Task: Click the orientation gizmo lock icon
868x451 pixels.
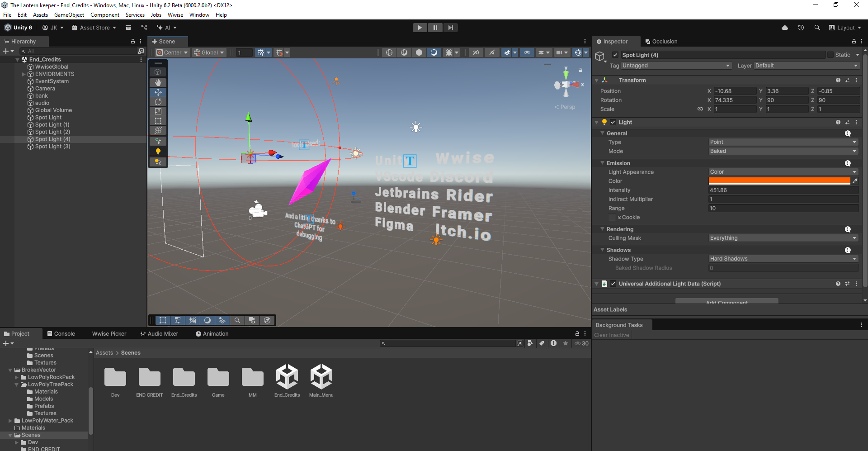Action: click(580, 70)
